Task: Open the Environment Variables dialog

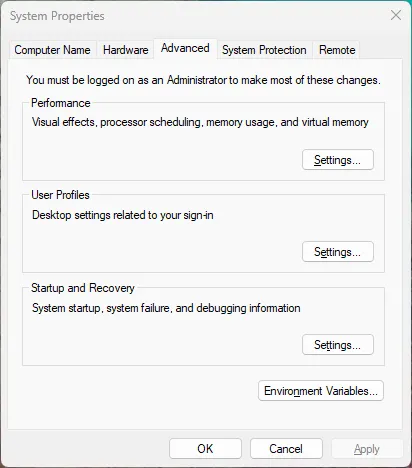Action: [x=321, y=391]
